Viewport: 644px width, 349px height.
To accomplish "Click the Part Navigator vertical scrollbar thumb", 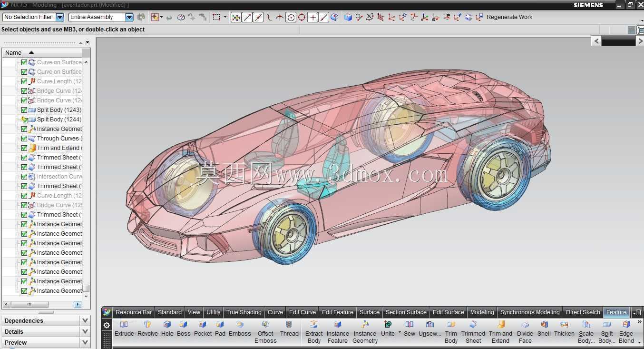I will (x=86, y=289).
